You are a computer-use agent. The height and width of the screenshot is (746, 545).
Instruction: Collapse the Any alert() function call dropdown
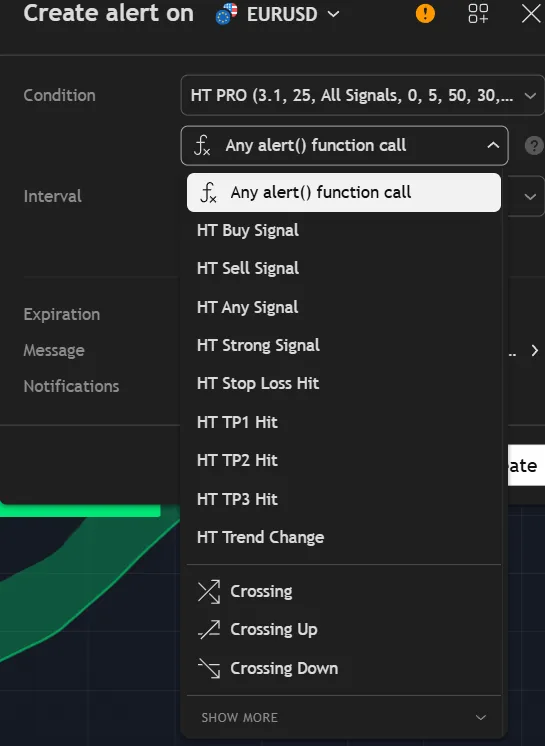pyautogui.click(x=344, y=145)
